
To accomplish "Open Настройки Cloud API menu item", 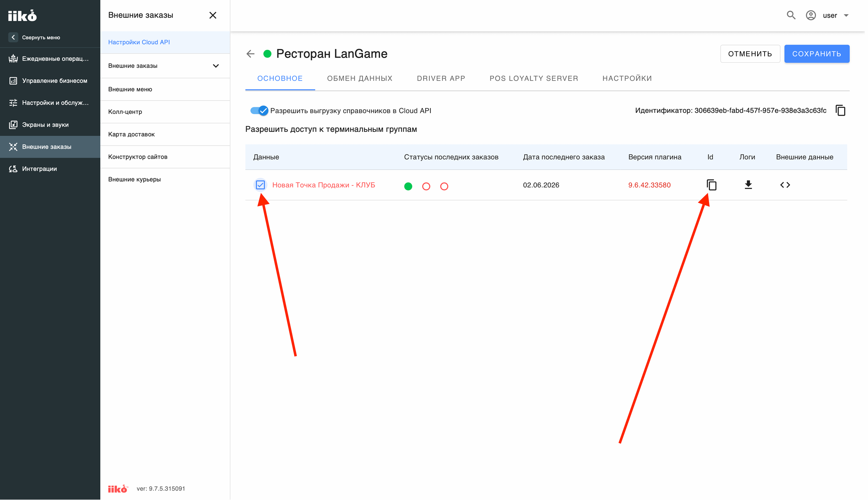I will point(165,42).
